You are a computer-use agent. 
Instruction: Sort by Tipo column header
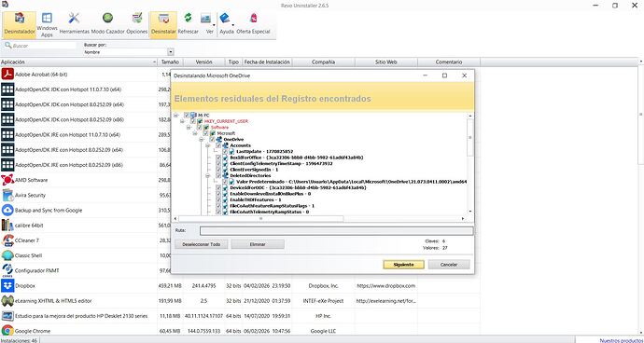coord(233,62)
